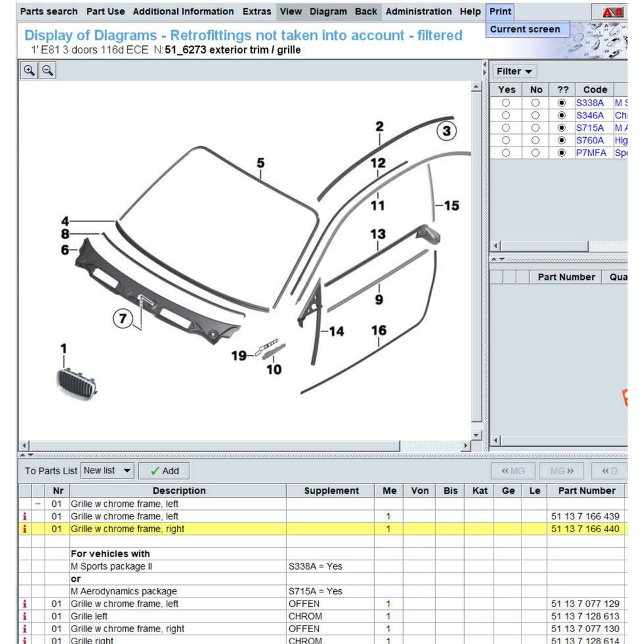Click the Add button
This screenshot has height=644, width=644.
(x=164, y=471)
